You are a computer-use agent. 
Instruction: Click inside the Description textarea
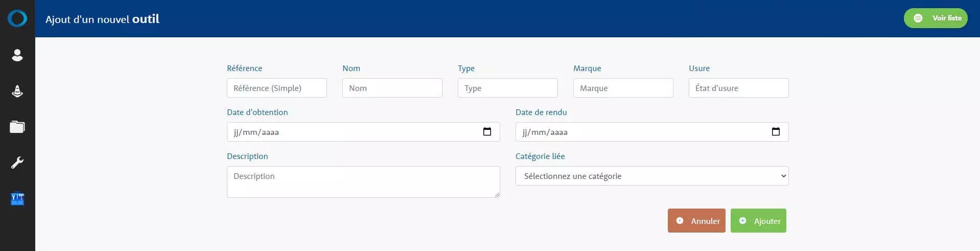363,181
